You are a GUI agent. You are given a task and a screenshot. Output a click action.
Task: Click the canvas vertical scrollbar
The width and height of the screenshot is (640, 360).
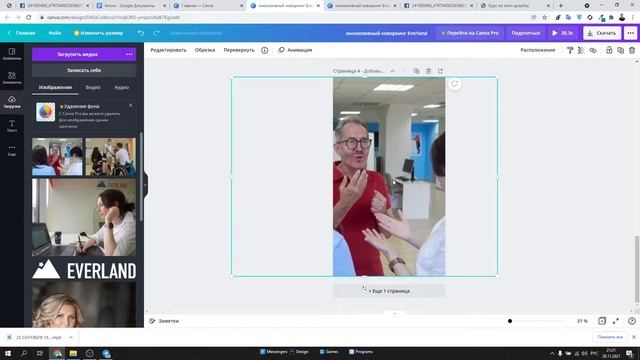point(637,269)
